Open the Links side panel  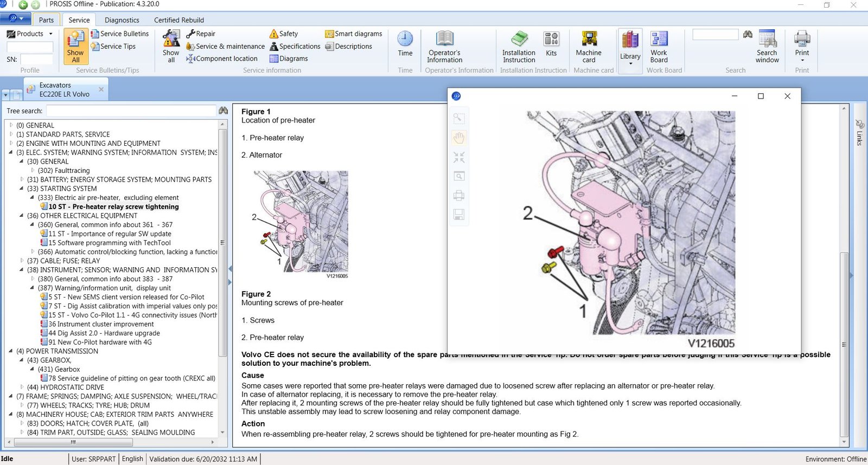click(859, 132)
